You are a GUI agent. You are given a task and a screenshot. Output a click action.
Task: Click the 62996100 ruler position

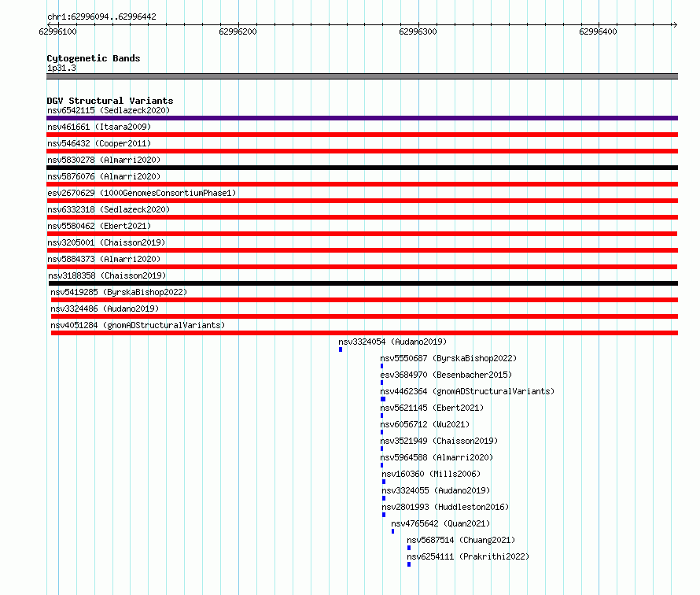(58, 31)
